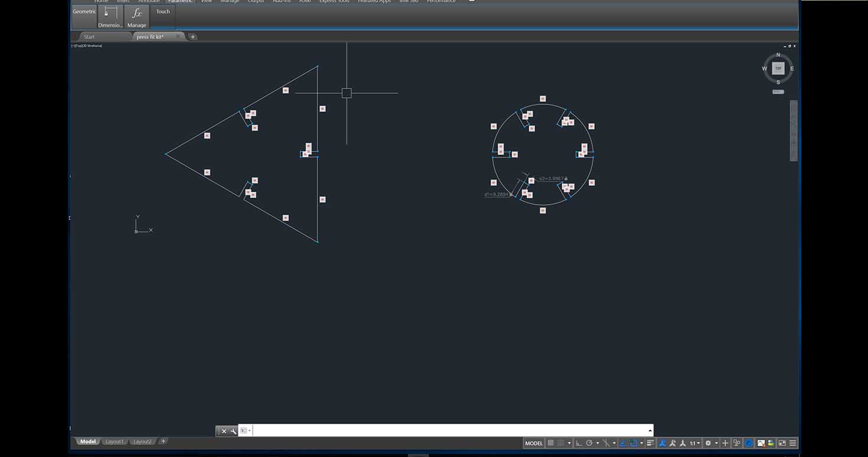868x457 pixels.
Task: Click the blue hardware acceleration icon
Action: pyautogui.click(x=748, y=443)
